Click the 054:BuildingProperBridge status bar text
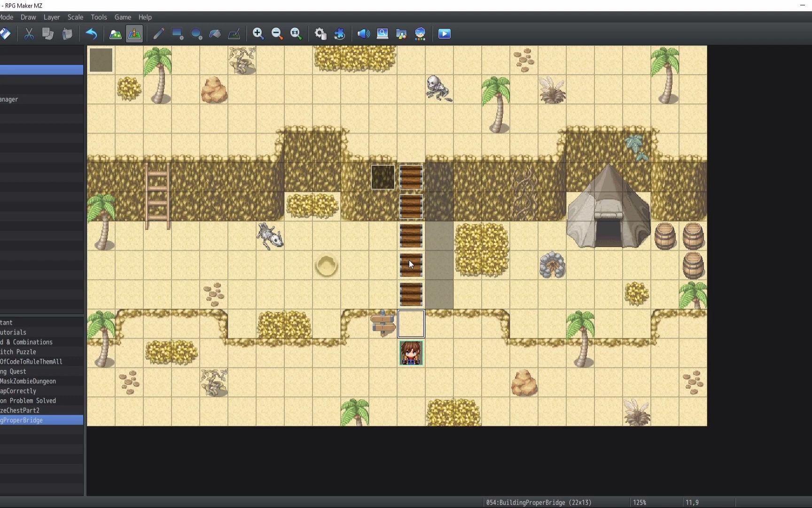Image resolution: width=812 pixels, height=508 pixels. [x=539, y=502]
